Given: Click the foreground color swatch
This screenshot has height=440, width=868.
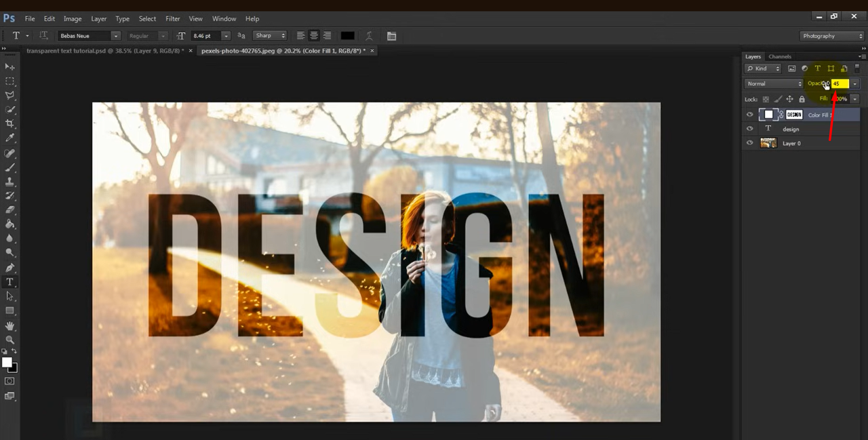Looking at the screenshot, I should pos(7,363).
